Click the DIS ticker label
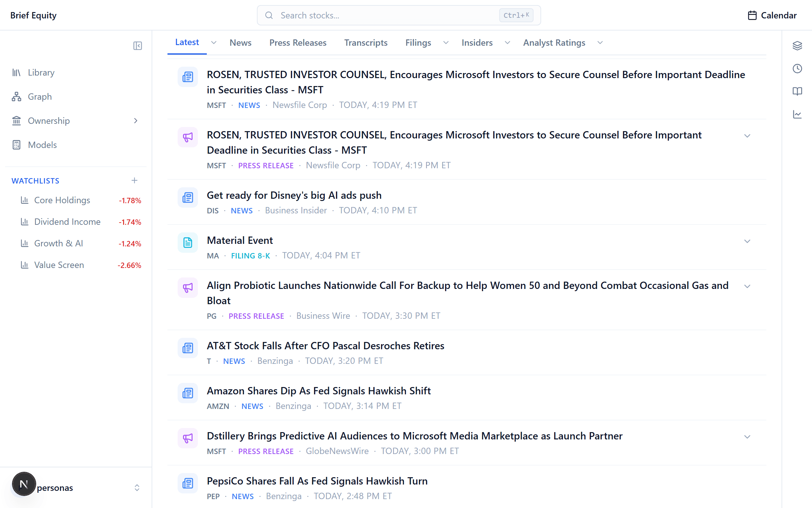This screenshot has width=812, height=508. 213,211
